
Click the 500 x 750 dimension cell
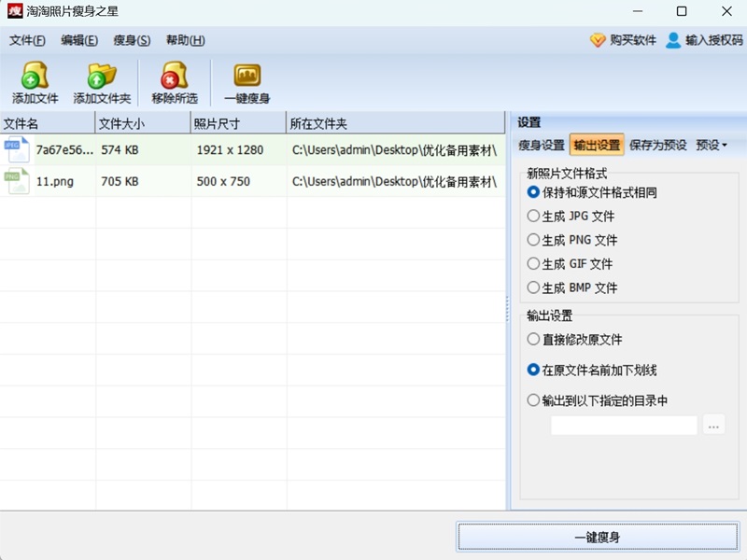(223, 181)
